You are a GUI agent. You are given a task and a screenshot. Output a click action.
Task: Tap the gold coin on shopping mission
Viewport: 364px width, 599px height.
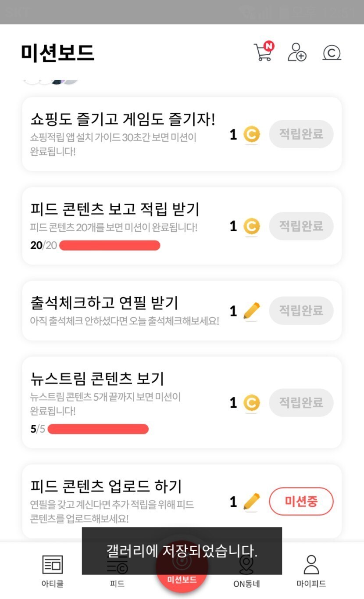pos(251,135)
